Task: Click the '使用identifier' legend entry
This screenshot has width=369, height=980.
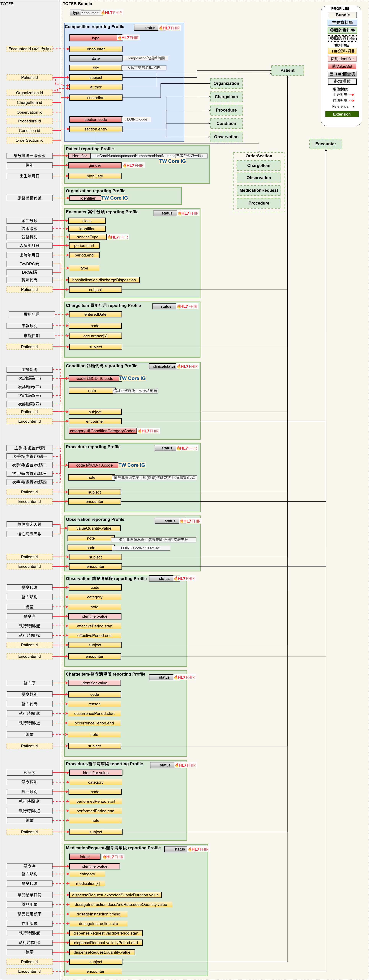Action: click(342, 59)
